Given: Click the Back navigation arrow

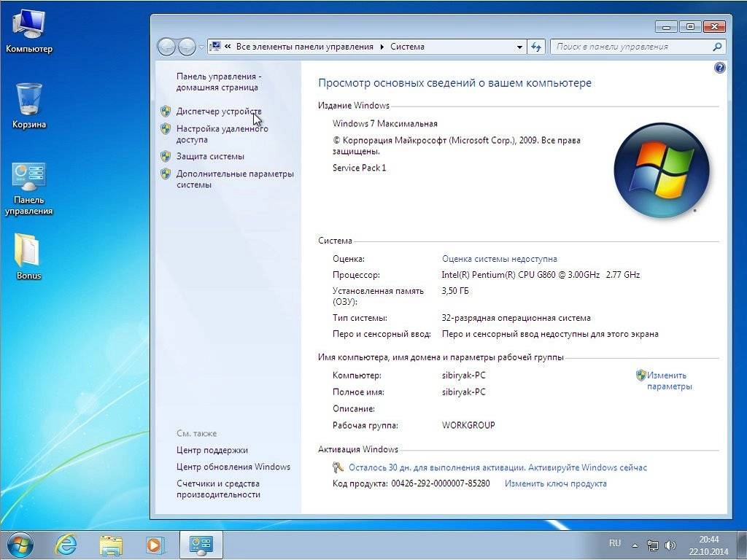Looking at the screenshot, I should (166, 47).
